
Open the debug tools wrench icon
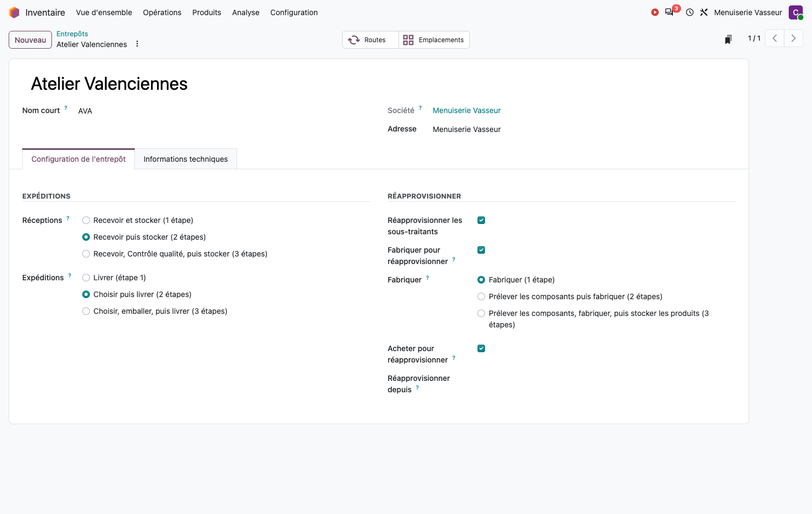coord(704,12)
